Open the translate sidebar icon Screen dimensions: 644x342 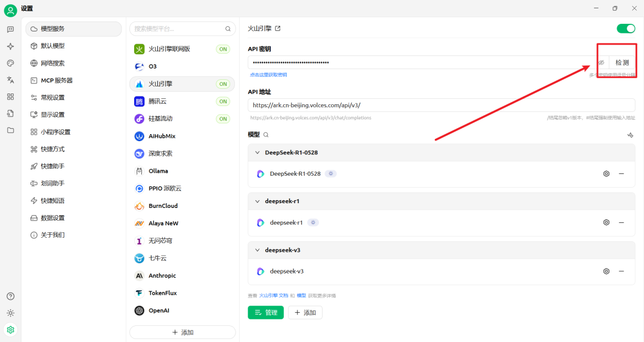pyautogui.click(x=10, y=80)
